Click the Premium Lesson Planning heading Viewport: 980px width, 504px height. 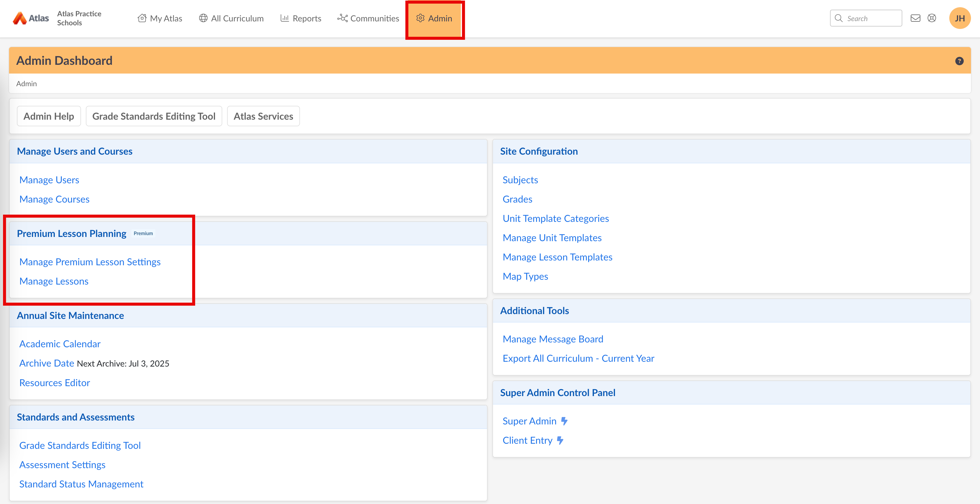tap(71, 234)
